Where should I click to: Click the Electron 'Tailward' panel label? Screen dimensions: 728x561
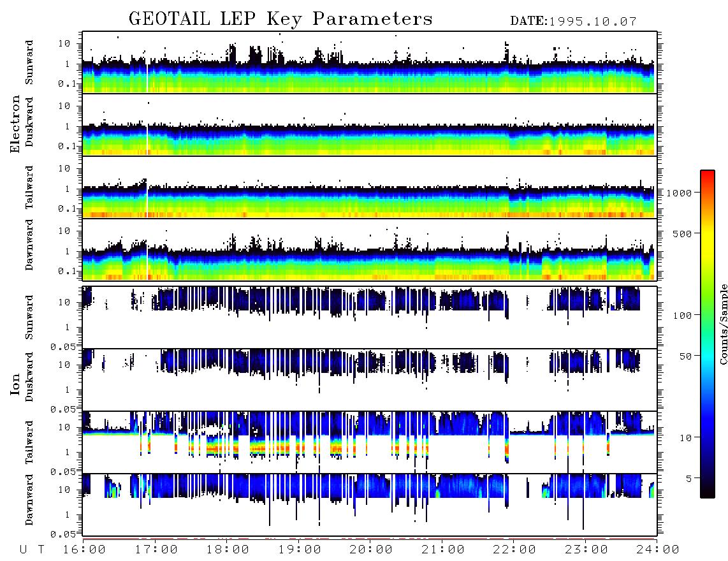[x=29, y=187]
